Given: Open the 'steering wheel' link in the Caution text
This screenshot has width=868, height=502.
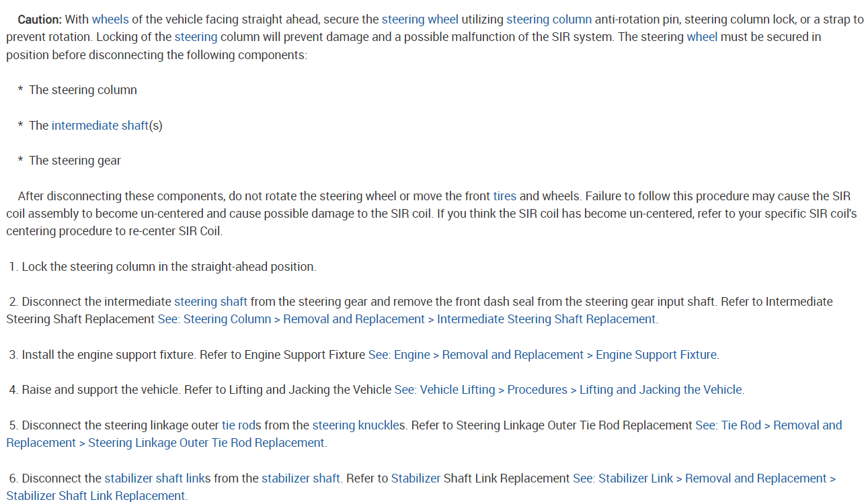Looking at the screenshot, I should (420, 19).
